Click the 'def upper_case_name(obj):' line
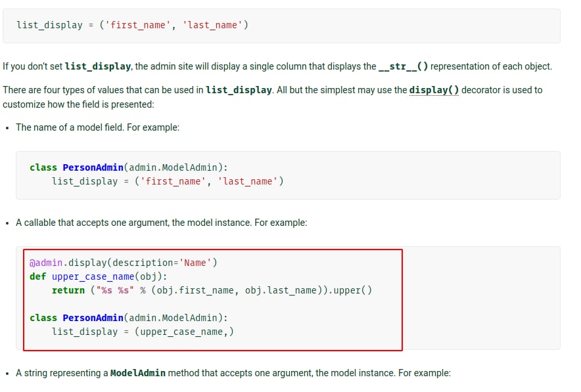The image size is (581, 392). (x=98, y=276)
